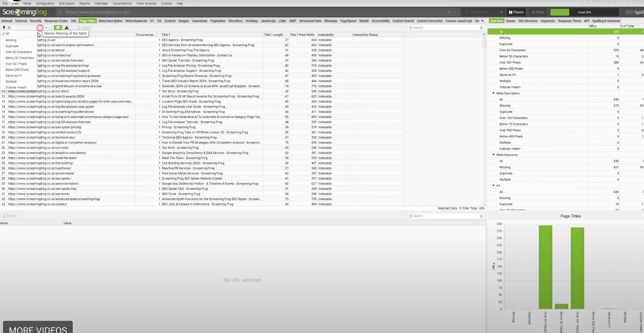Click the Over 60 Characters chart bar
644x333 pixels.
pyautogui.click(x=545, y=267)
